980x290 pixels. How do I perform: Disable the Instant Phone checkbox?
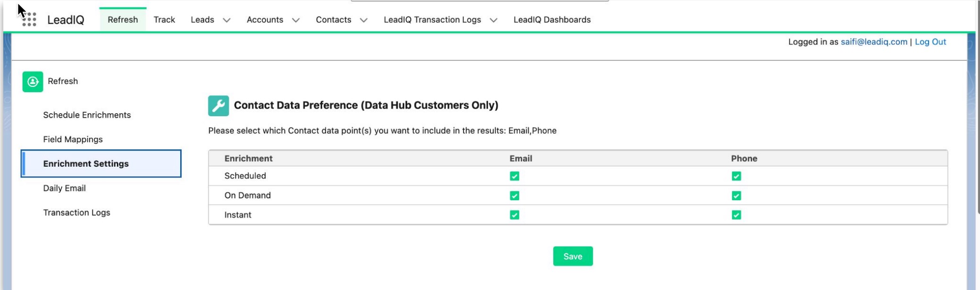(x=736, y=215)
